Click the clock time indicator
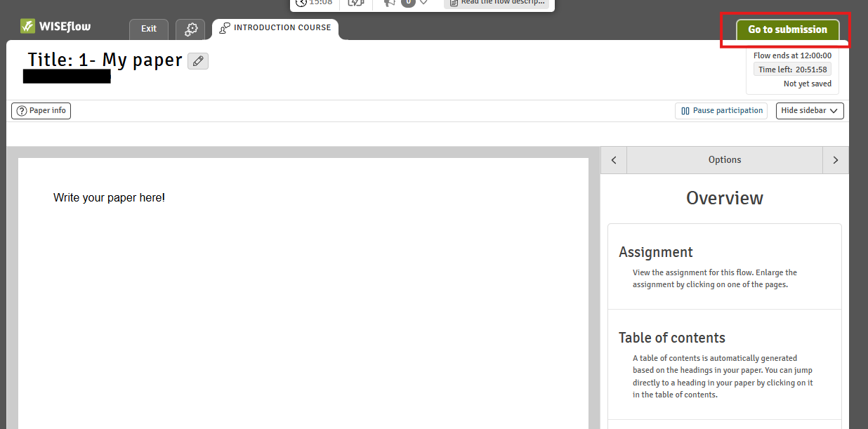The width and height of the screenshot is (868, 429). [314, 2]
